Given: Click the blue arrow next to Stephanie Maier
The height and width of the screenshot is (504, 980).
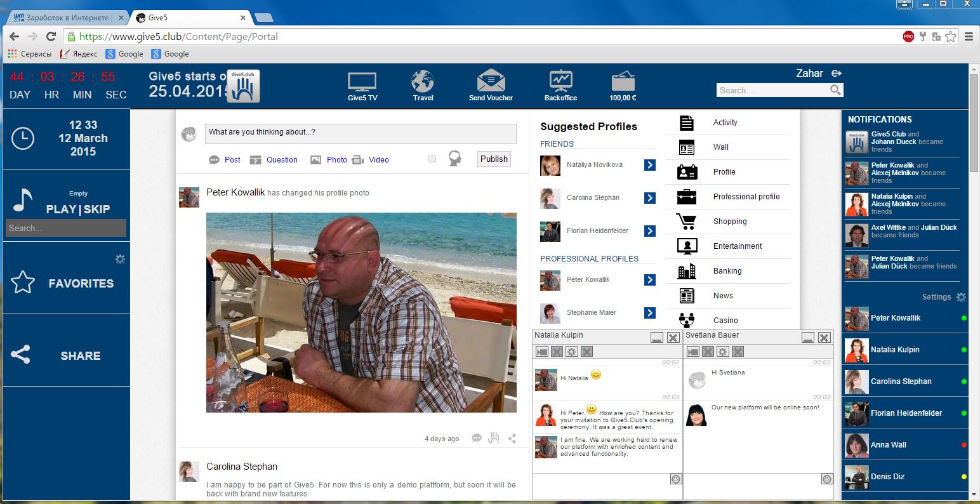Looking at the screenshot, I should coord(649,312).
